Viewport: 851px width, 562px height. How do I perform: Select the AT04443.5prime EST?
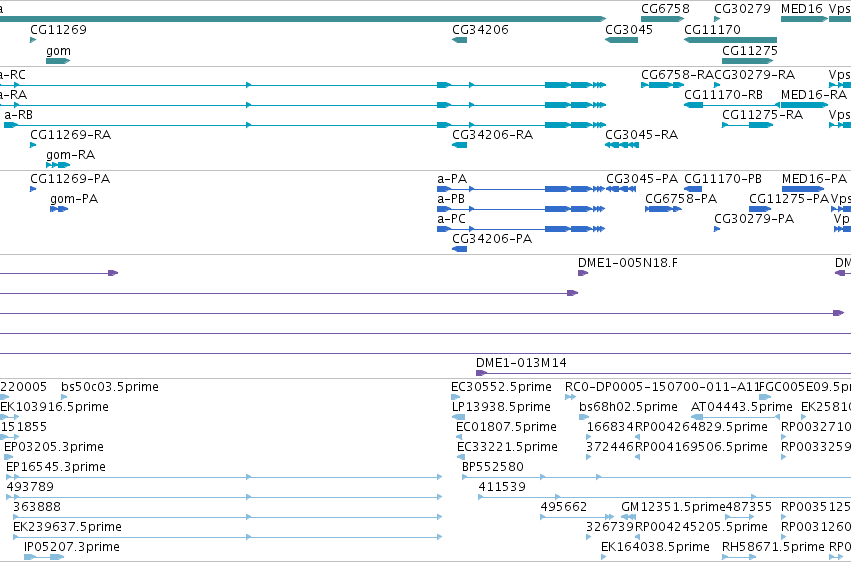pos(735,417)
